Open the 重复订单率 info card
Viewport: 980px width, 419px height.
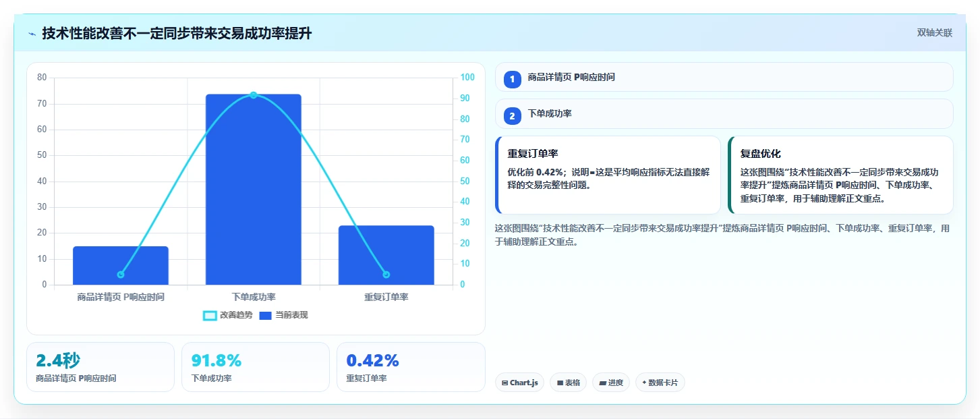(x=608, y=175)
